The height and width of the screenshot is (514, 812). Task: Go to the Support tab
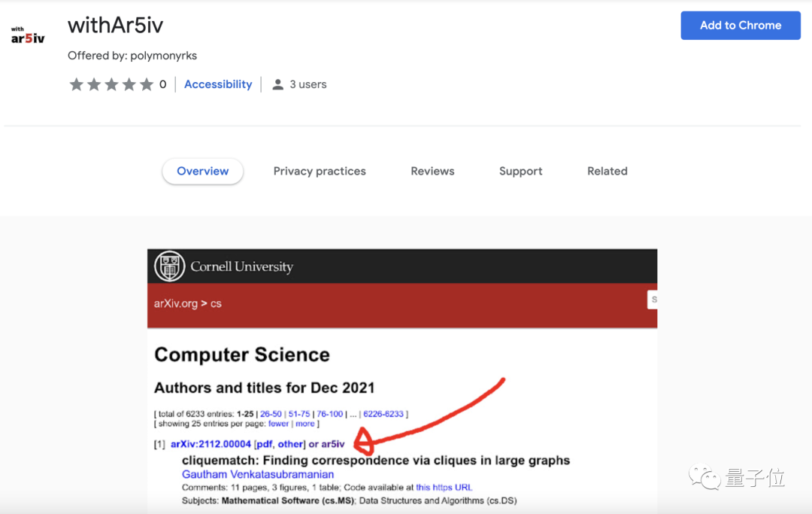pos(520,171)
